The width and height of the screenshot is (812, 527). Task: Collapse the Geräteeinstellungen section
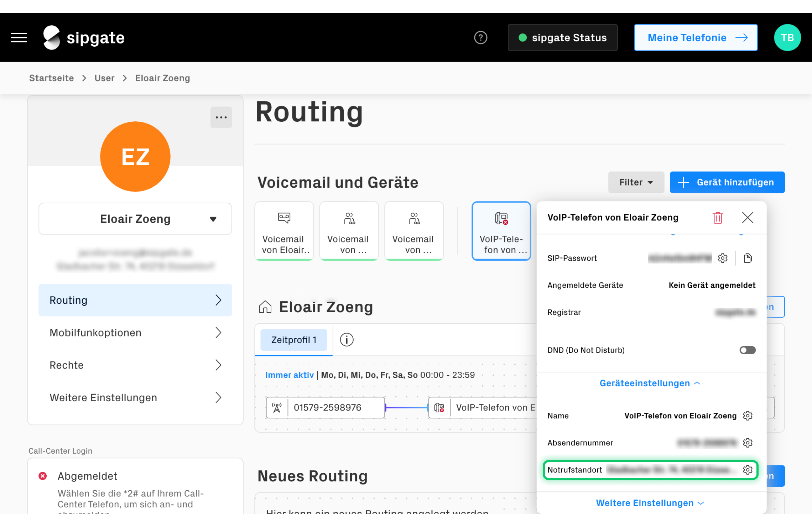coord(650,383)
